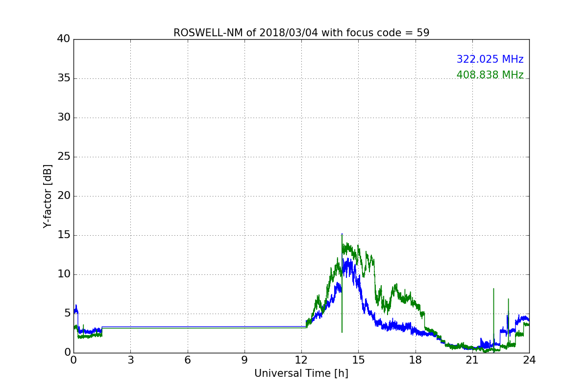This screenshot has height=392, width=588.
Task: Click the x-axis tick label 6
Action: pyautogui.click(x=188, y=360)
